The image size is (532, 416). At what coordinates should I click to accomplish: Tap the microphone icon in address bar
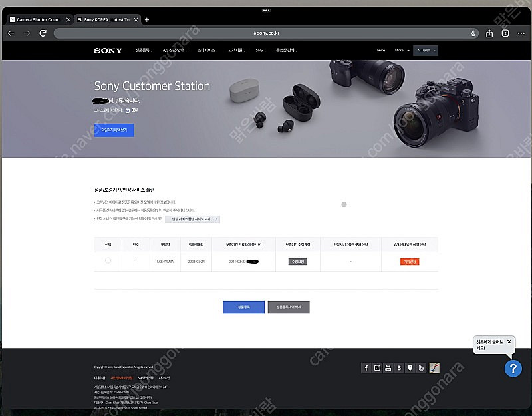pyautogui.click(x=473, y=33)
